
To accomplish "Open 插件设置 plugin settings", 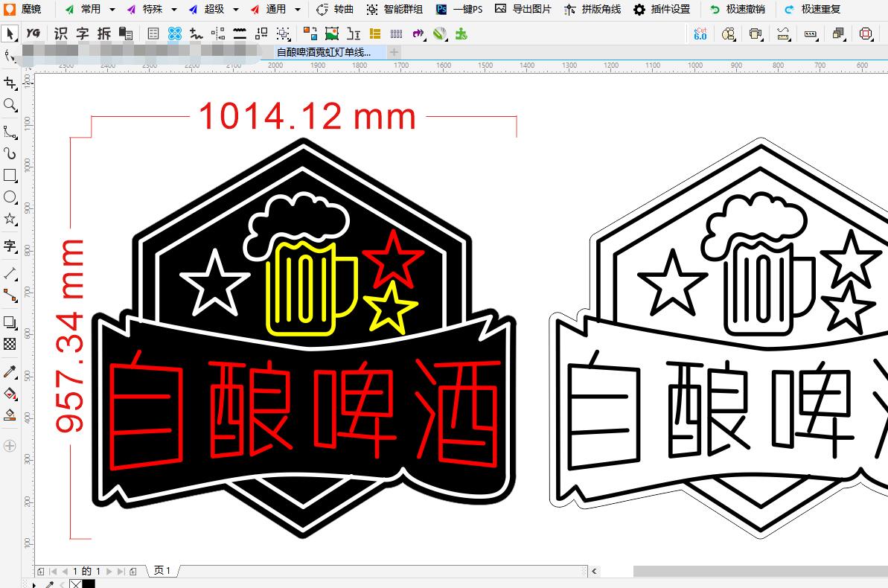I will coord(662,9).
